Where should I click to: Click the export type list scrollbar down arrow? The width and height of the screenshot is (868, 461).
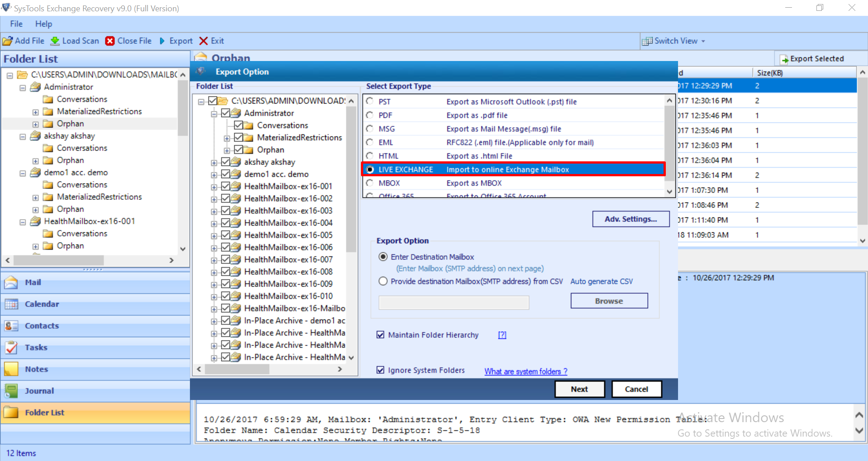pyautogui.click(x=669, y=192)
